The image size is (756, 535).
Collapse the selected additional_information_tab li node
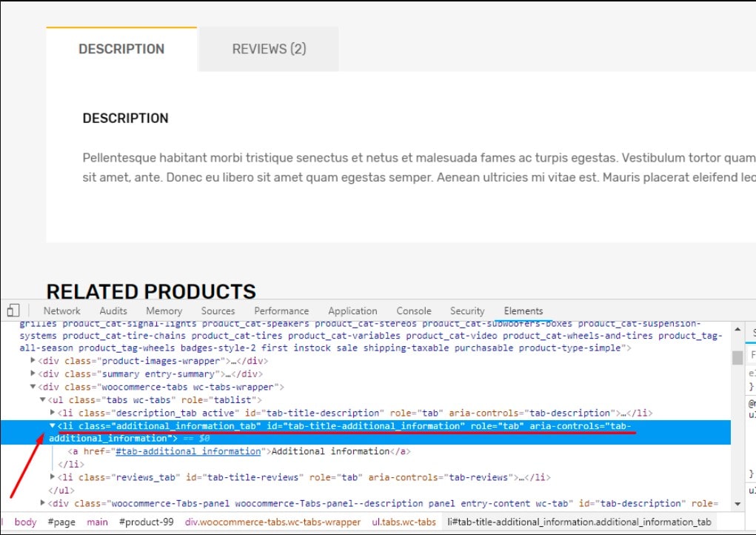(x=53, y=426)
